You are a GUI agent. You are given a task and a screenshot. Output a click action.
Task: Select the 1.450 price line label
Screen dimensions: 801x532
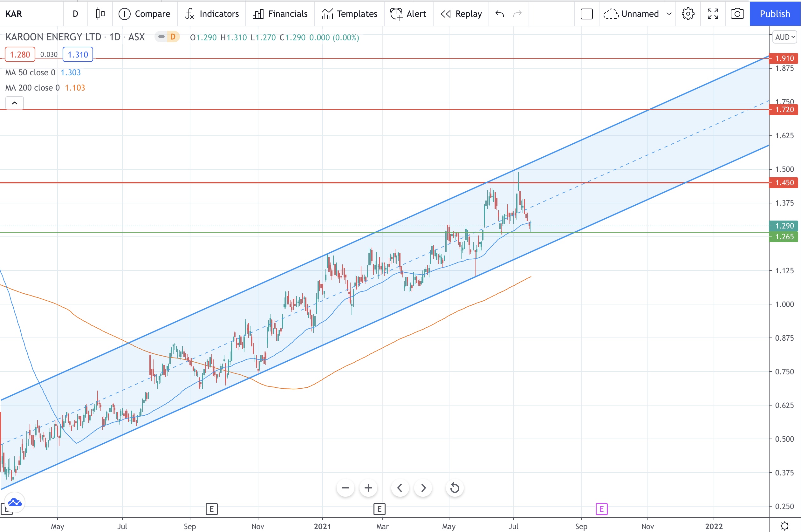click(783, 182)
